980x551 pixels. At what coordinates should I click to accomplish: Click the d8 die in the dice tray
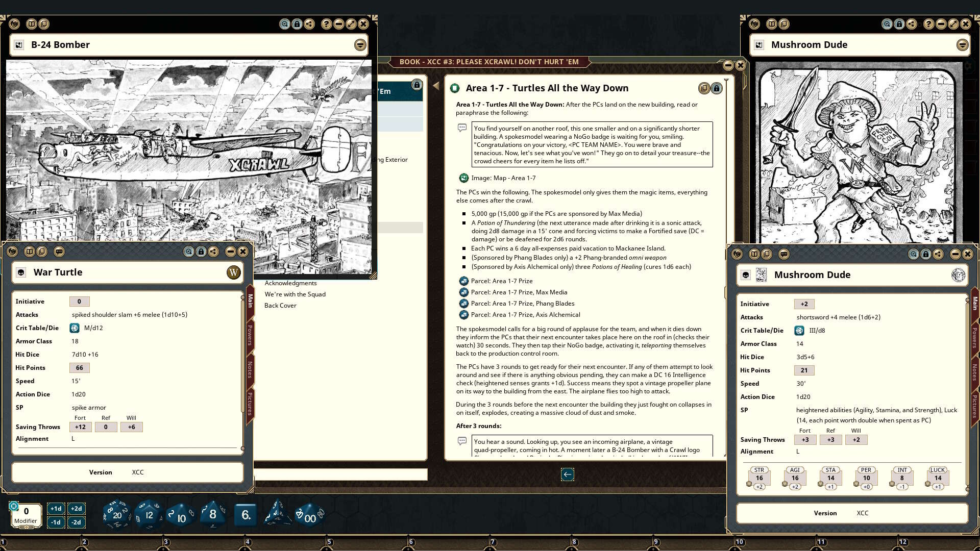pyautogui.click(x=212, y=514)
